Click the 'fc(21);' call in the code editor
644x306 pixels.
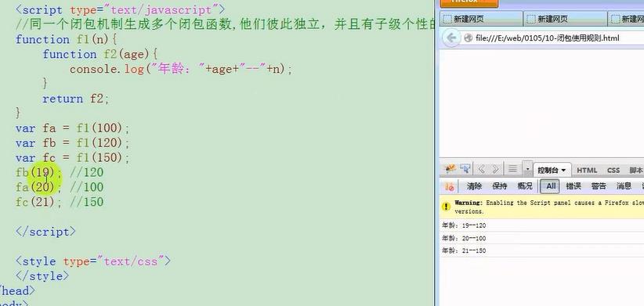pyautogui.click(x=38, y=202)
